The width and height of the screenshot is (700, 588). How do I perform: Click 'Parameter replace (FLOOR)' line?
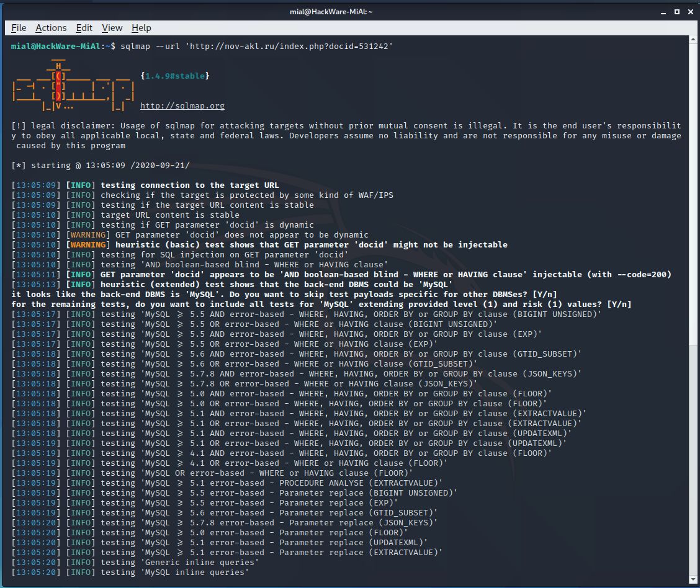pyautogui.click(x=209, y=533)
